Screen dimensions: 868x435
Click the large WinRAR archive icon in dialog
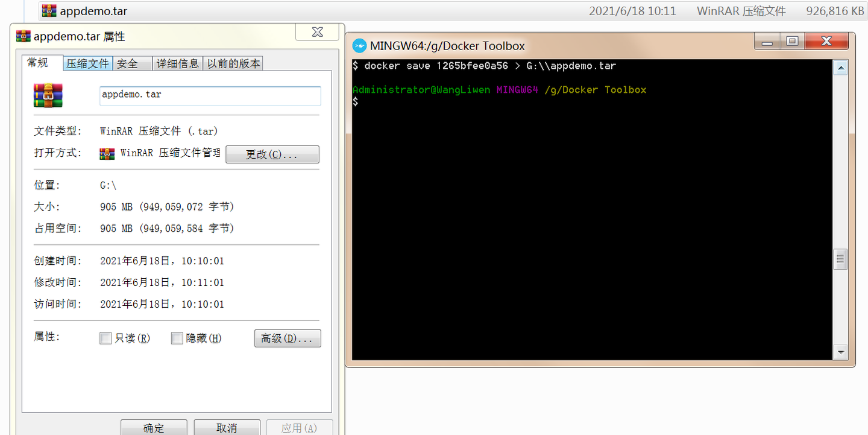pyautogui.click(x=48, y=95)
